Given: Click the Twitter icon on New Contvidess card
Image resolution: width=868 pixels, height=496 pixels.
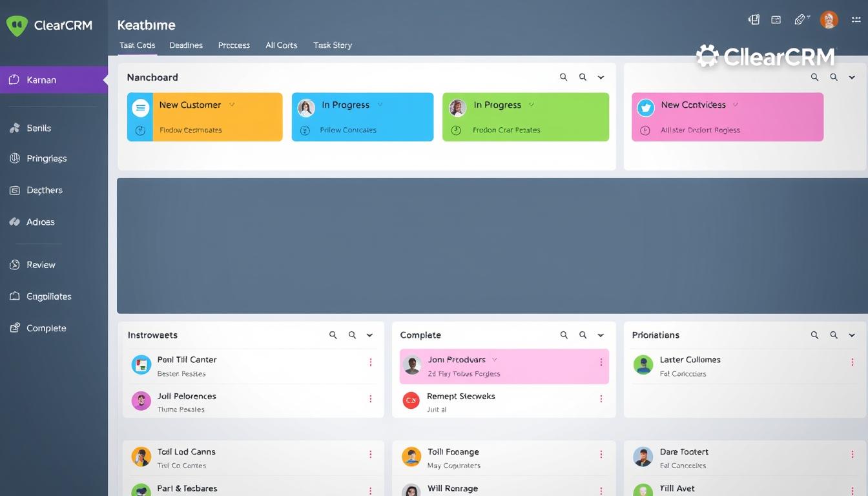Looking at the screenshot, I should coord(645,107).
